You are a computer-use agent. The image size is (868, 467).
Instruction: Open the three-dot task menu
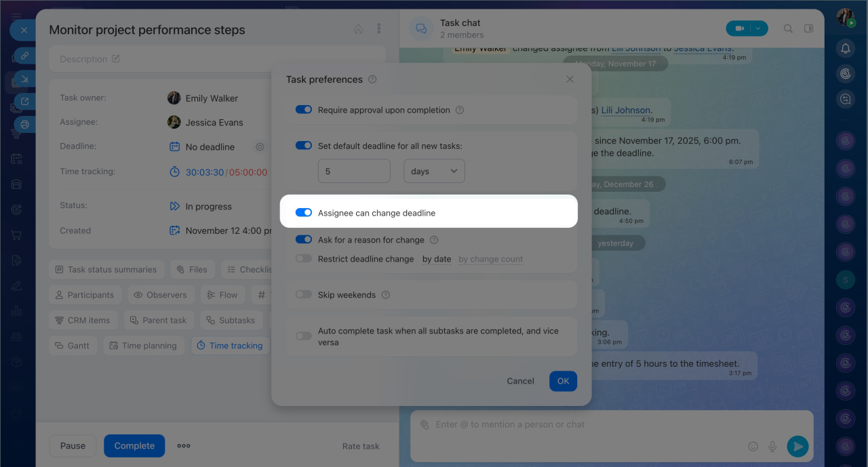379,29
